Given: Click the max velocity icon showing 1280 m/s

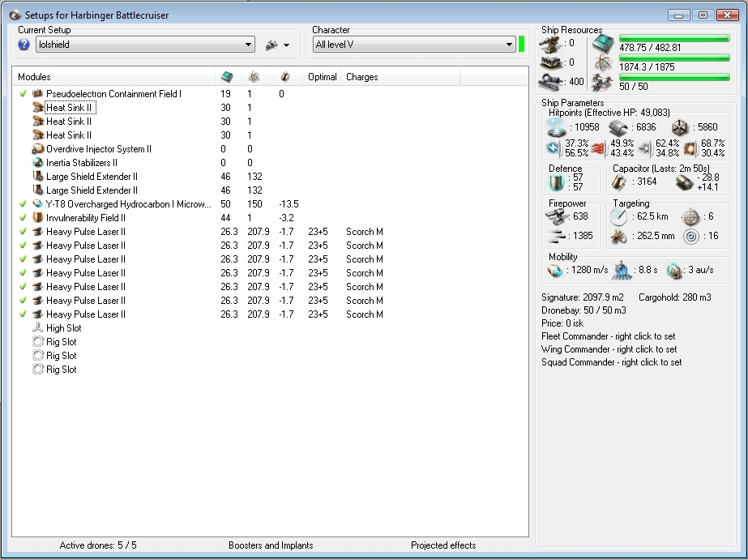Looking at the screenshot, I should (555, 271).
